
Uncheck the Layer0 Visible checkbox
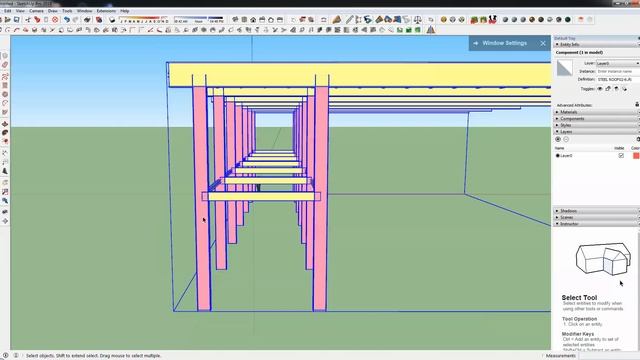coord(621,156)
